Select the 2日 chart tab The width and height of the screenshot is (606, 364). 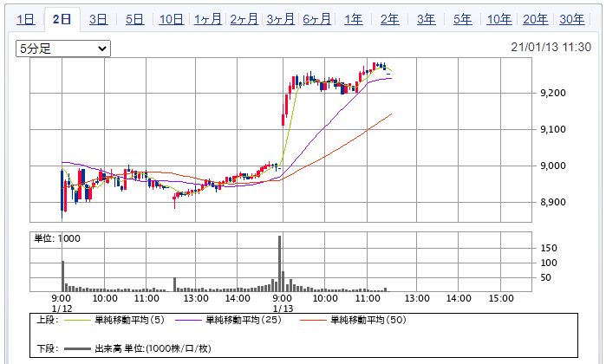coord(62,19)
